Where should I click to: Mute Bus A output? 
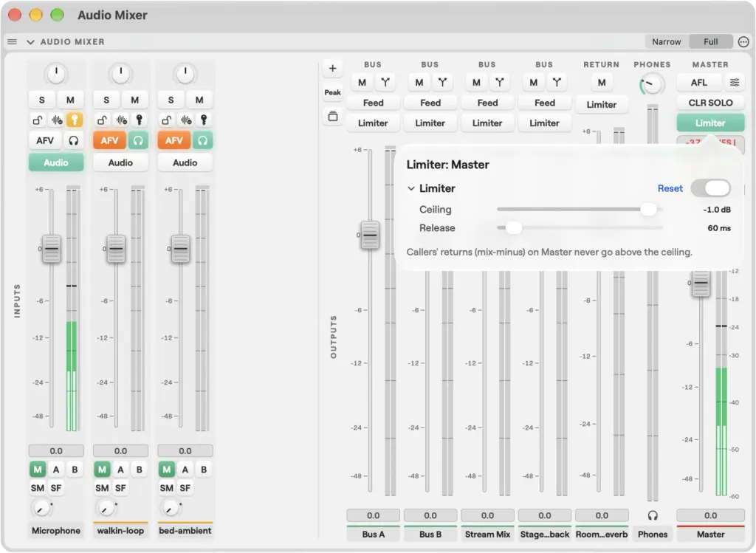pos(362,83)
